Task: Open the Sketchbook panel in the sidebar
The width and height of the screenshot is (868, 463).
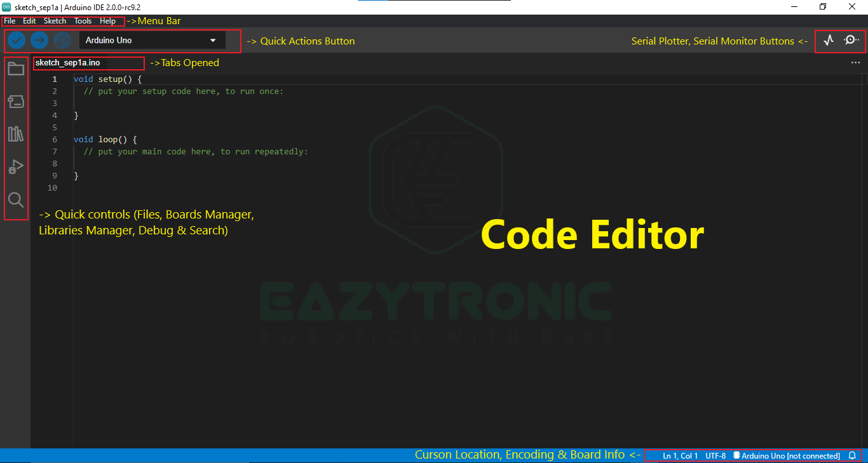Action: pyautogui.click(x=16, y=68)
